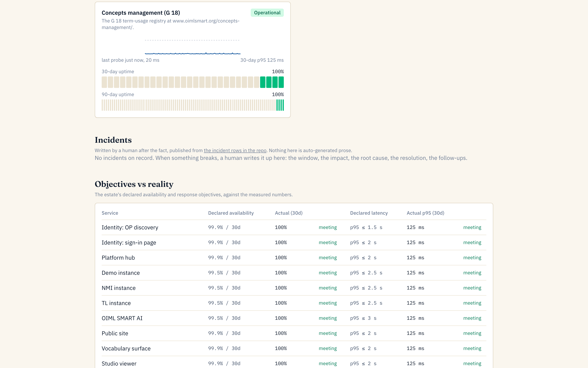Click the 30-day uptime 100% value
The width and height of the screenshot is (588, 368).
click(x=278, y=72)
